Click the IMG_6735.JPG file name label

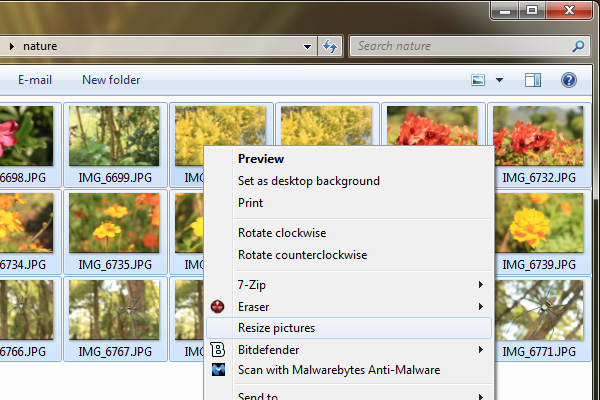115,264
